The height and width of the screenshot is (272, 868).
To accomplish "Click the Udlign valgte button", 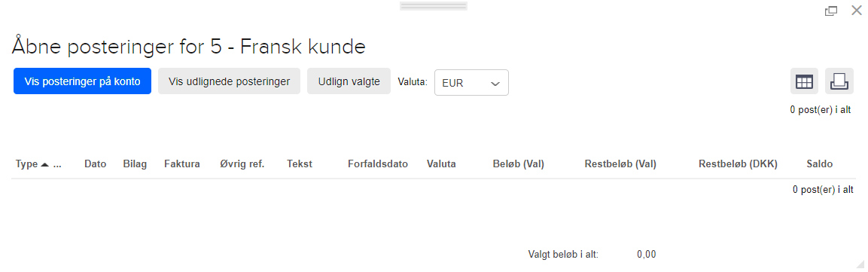I will [349, 81].
